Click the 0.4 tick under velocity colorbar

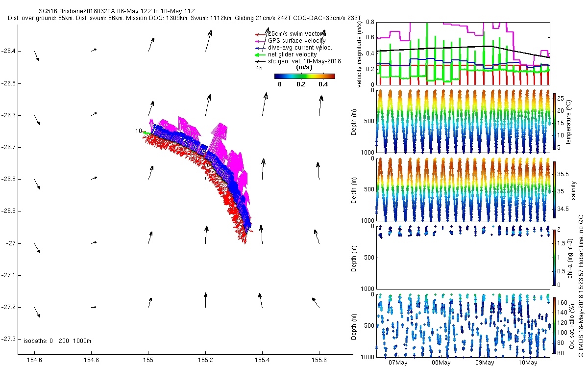pyautogui.click(x=323, y=84)
